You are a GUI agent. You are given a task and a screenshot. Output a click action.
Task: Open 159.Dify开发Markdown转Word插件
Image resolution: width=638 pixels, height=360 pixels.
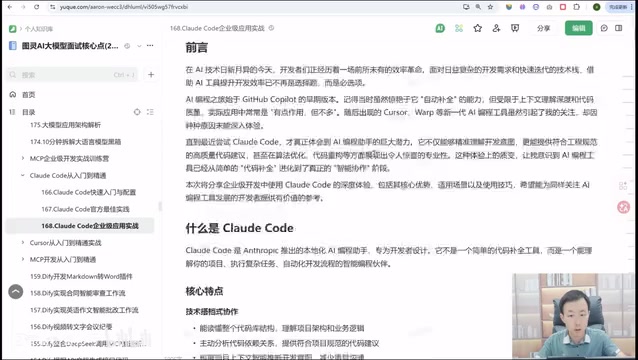pos(81,277)
